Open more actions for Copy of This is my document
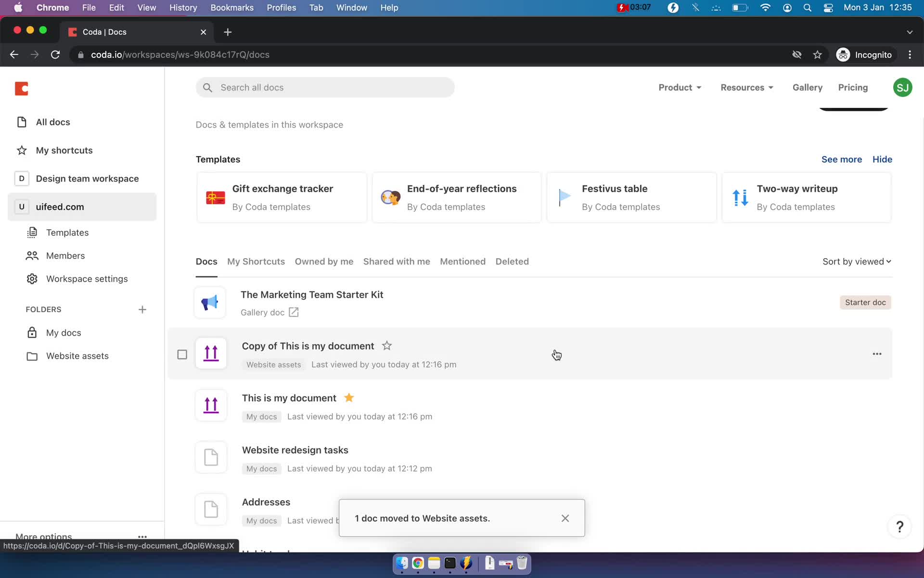The image size is (924, 578). click(877, 354)
